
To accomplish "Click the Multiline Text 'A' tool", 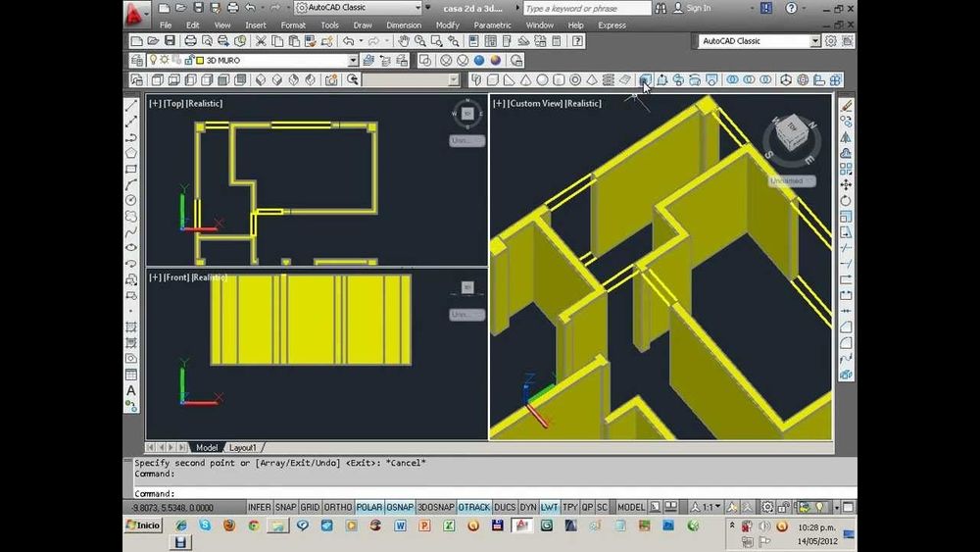I will pyautogui.click(x=131, y=390).
